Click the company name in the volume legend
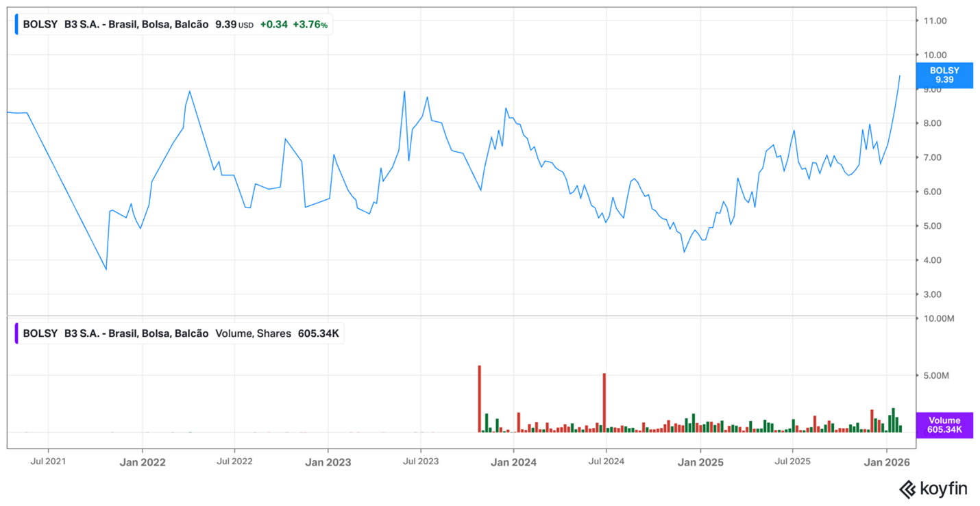Image resolution: width=980 pixels, height=506 pixels. pyautogui.click(x=136, y=333)
